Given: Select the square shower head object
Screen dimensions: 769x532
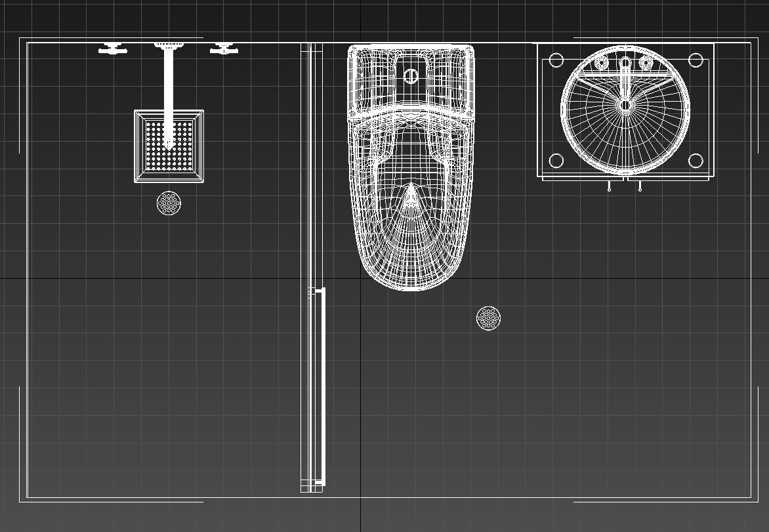Looking at the screenshot, I should [x=169, y=146].
